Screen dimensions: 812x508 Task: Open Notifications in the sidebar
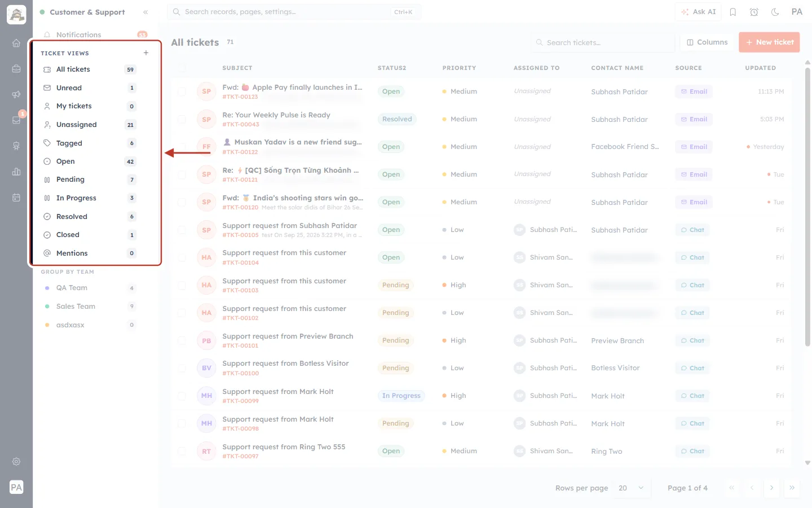click(96, 34)
